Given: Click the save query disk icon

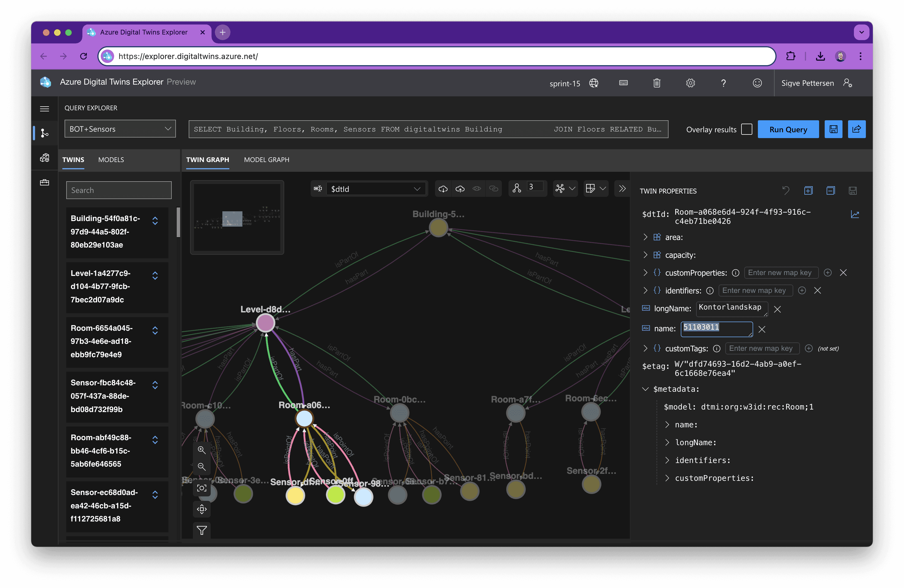Looking at the screenshot, I should tap(833, 129).
